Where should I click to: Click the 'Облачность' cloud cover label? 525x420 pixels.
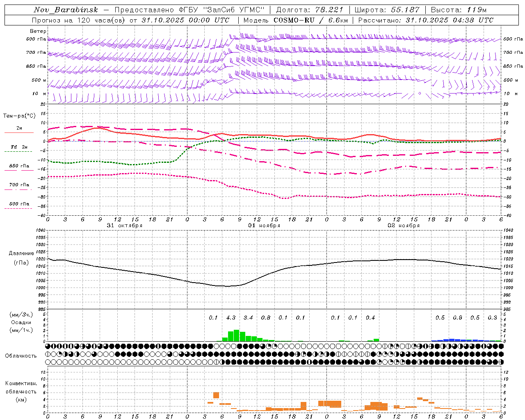(21, 356)
